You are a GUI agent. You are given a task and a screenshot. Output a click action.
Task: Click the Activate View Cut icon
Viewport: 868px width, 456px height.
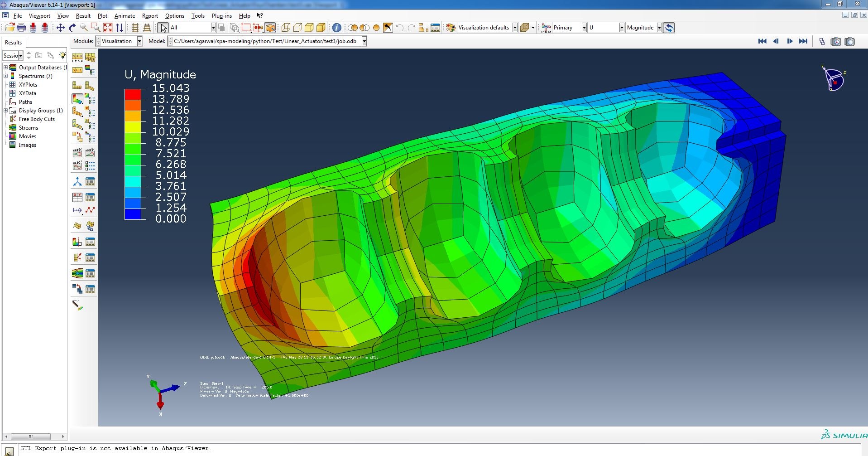coord(77,242)
